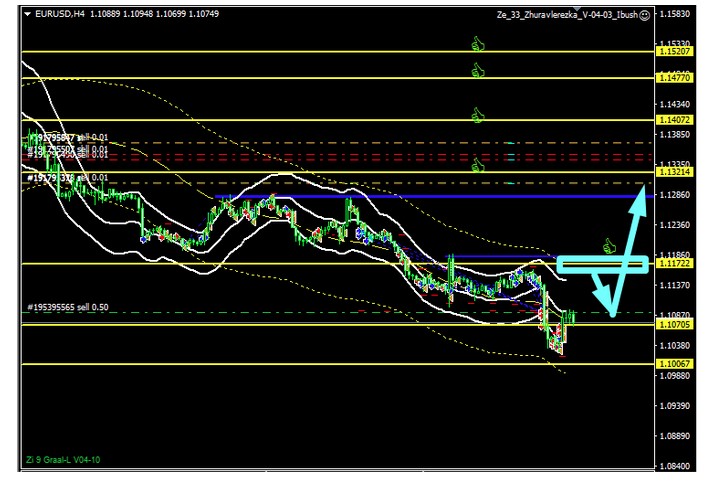The image size is (710, 487).
Task: Click the thumbs-up icon above the 1.14770 line
Action: coord(478,70)
